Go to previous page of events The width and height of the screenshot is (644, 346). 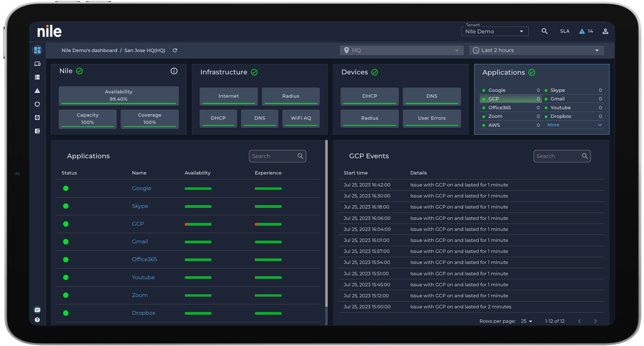coord(579,321)
